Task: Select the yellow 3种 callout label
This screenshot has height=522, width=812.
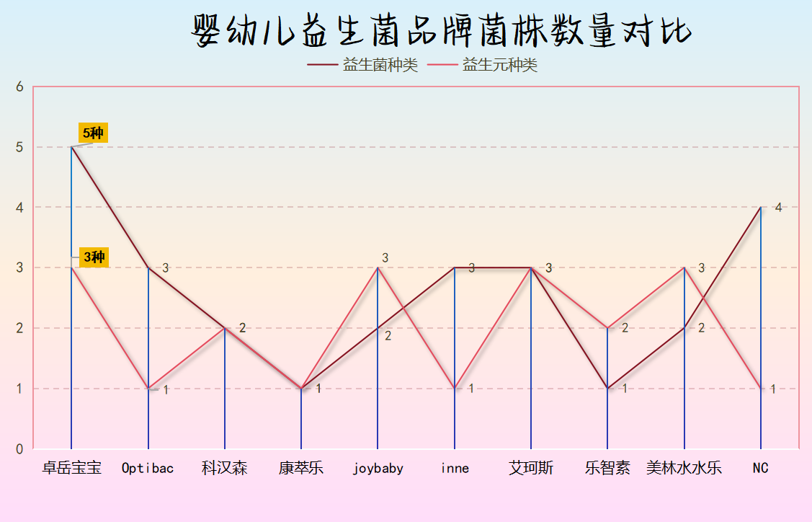Action: 94,257
